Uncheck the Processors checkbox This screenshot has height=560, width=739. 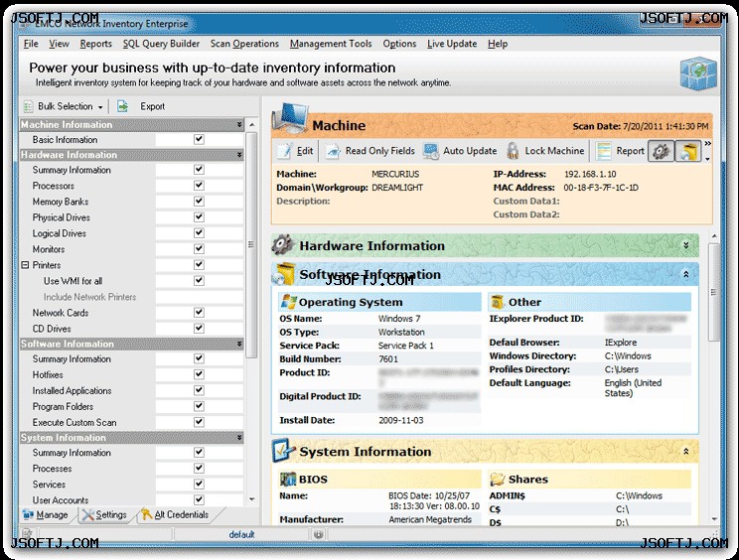point(199,185)
